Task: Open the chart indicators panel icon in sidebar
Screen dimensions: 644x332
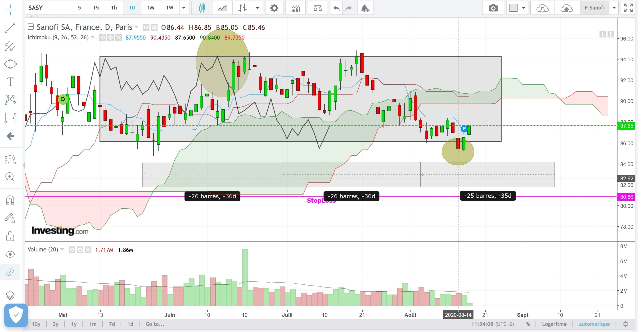Action: click(x=10, y=159)
